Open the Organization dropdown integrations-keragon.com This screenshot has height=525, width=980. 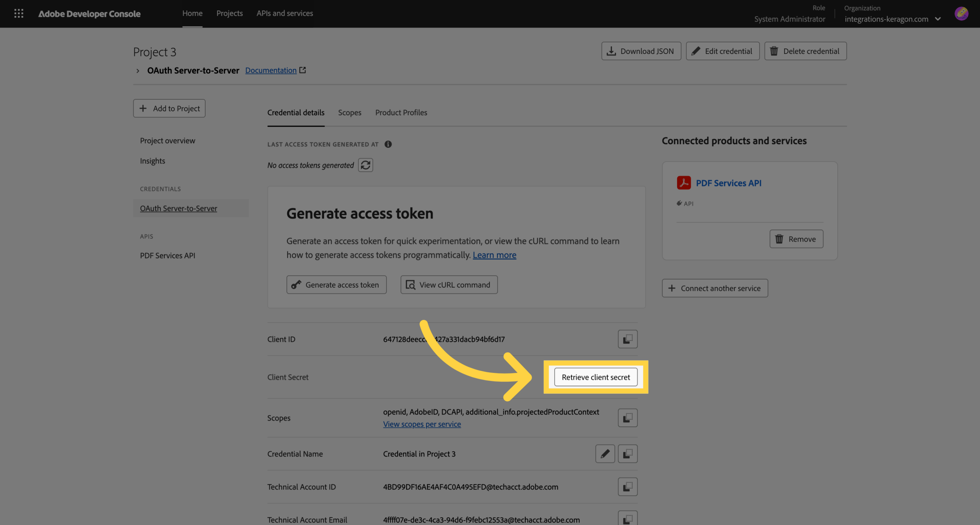pos(892,19)
